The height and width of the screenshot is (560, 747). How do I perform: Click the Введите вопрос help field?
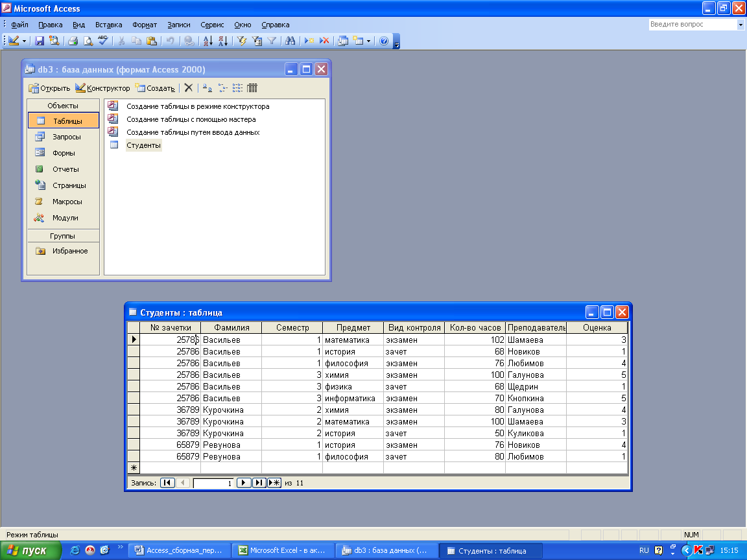click(693, 24)
